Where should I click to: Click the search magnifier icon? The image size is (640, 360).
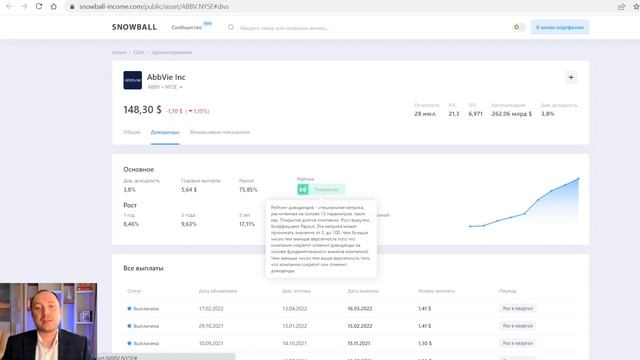tap(231, 27)
